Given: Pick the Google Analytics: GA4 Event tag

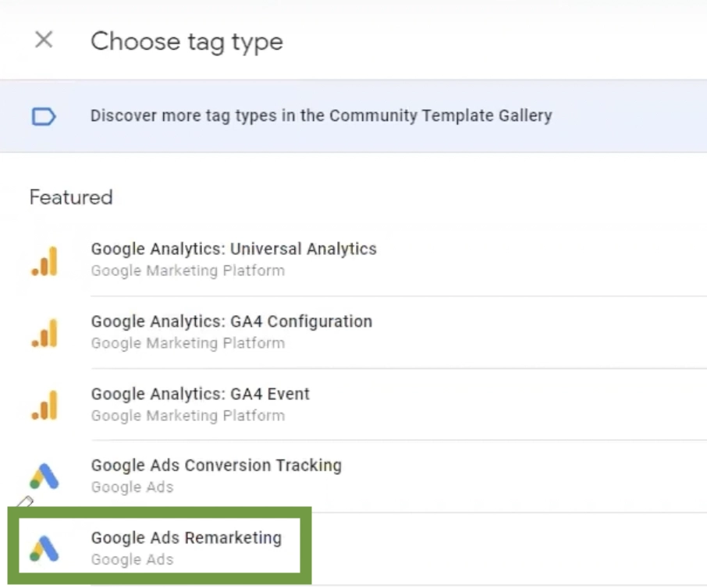Looking at the screenshot, I should pyautogui.click(x=200, y=394).
